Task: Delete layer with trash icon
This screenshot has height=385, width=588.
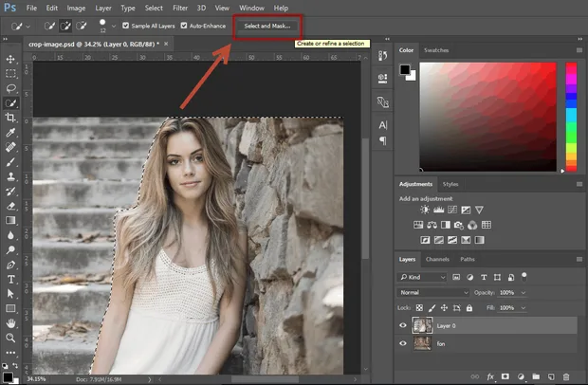Action: [566, 376]
